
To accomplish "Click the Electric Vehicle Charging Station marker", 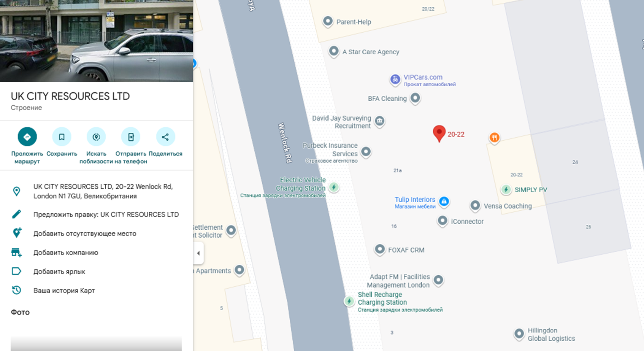I will pyautogui.click(x=334, y=187).
